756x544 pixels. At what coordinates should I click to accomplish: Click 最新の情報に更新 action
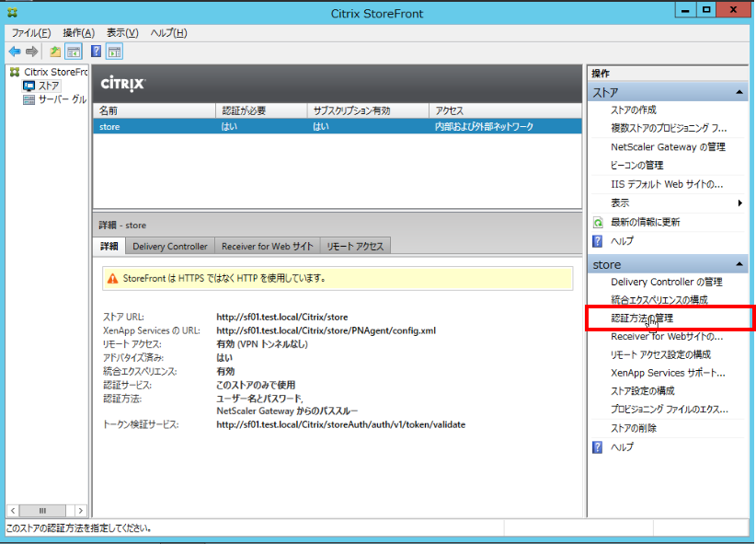645,222
